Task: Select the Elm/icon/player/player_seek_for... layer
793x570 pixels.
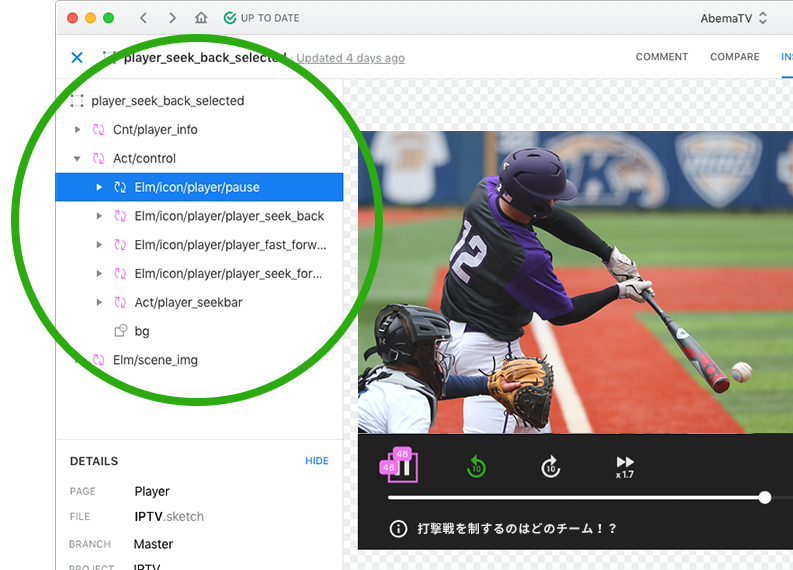Action: [228, 274]
